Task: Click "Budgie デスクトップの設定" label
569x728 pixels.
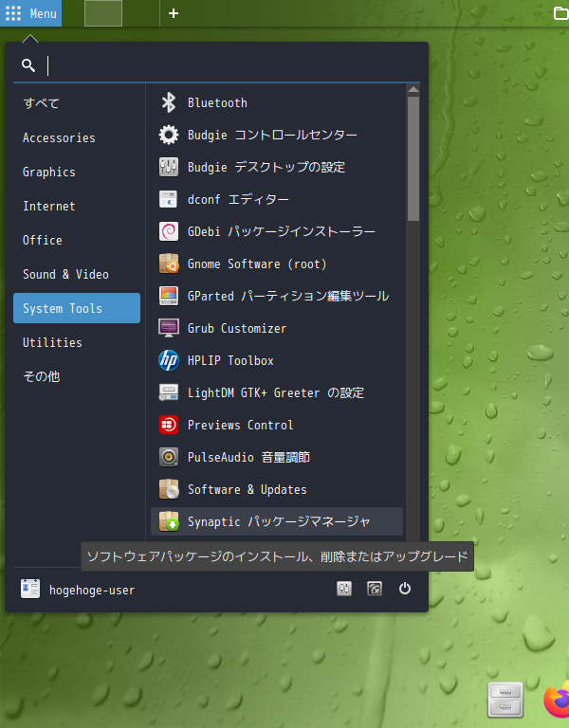Action: point(266,167)
